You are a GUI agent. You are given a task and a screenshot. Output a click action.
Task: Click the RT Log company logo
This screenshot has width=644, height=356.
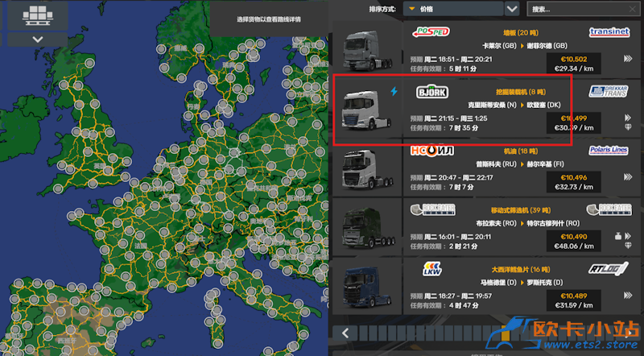click(608, 269)
